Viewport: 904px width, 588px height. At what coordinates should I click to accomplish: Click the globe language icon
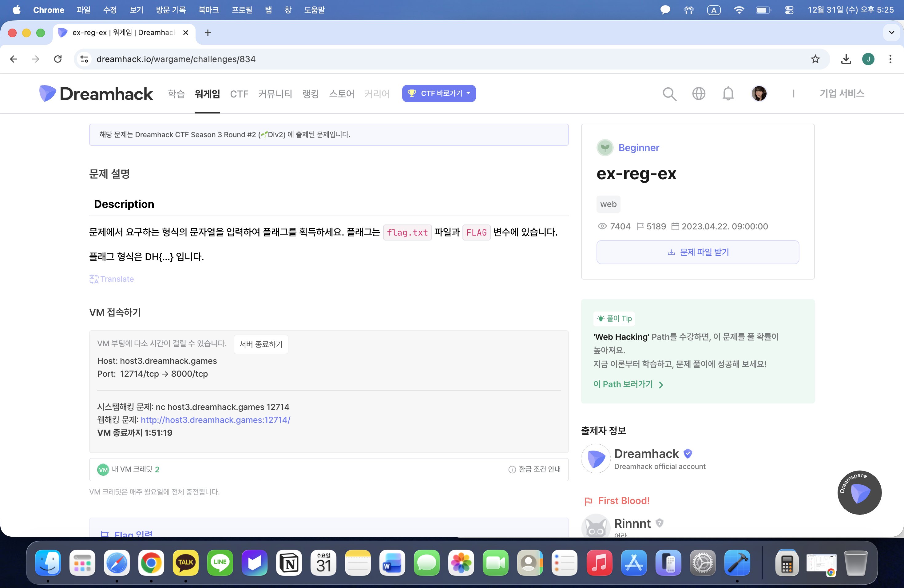click(x=699, y=94)
